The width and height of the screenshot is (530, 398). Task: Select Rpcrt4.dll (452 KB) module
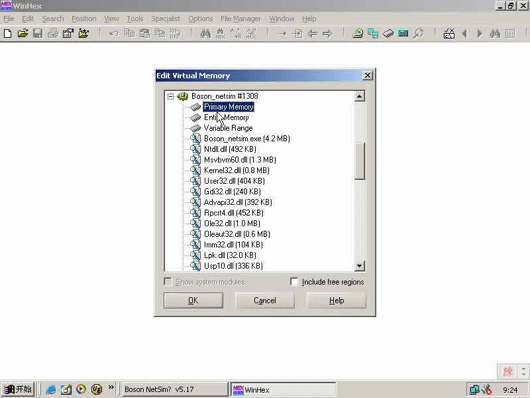click(234, 213)
